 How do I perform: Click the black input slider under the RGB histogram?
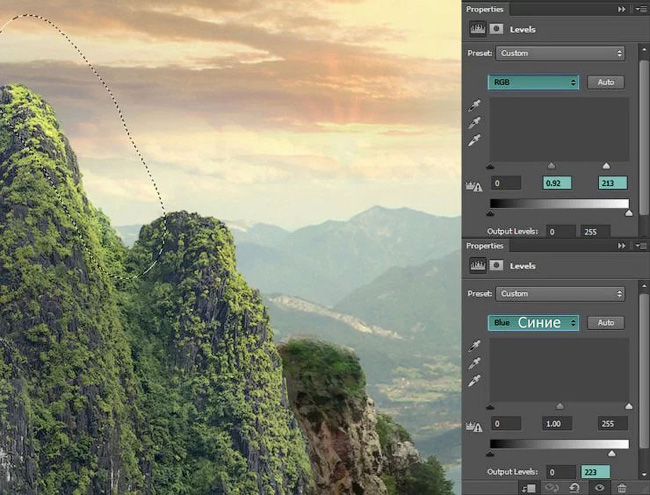tap(490, 167)
